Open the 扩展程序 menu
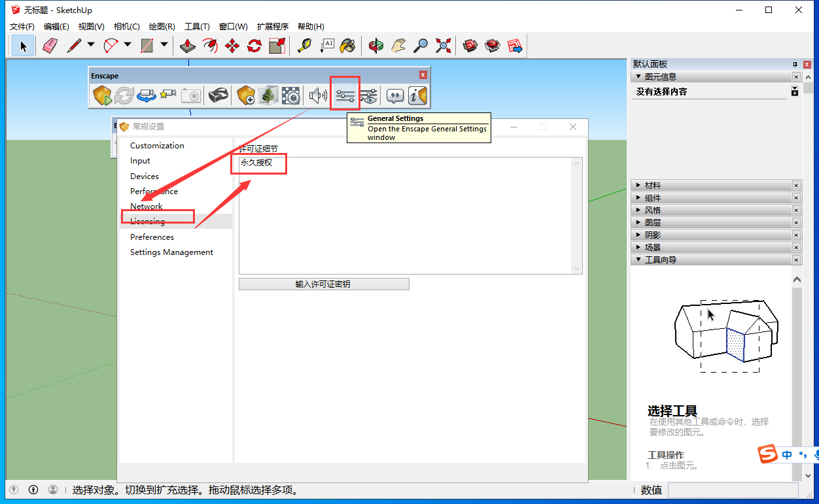Screen dimensions: 819x504 pos(273,27)
